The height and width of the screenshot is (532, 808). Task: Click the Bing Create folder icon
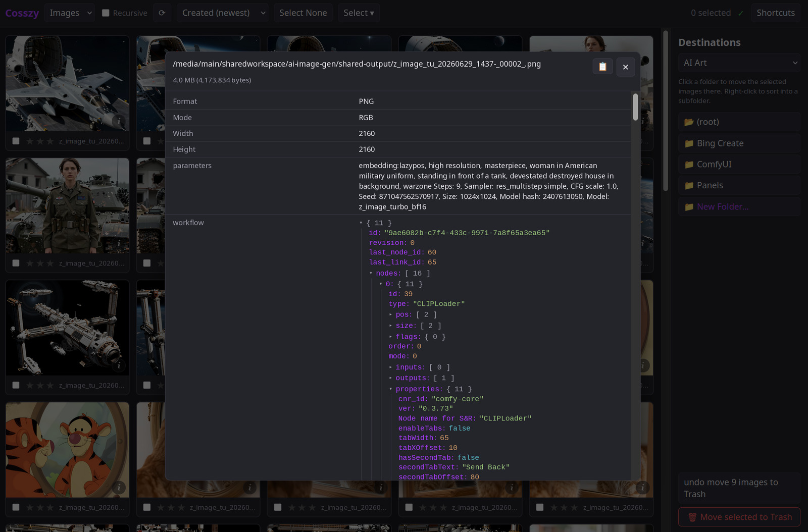(x=689, y=143)
